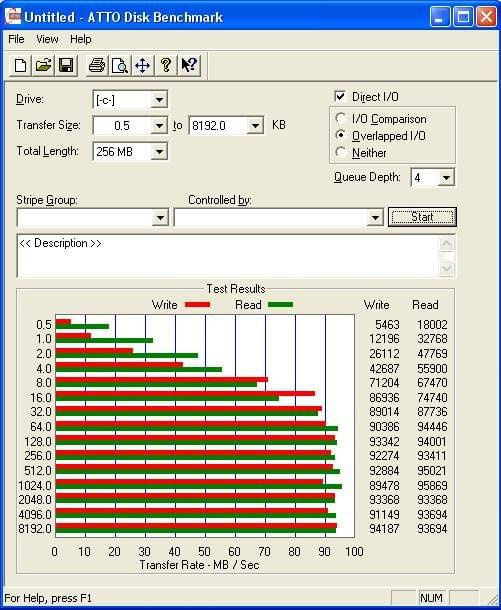The image size is (501, 610).
Task: Choose the Neither radio option
Action: coord(341,152)
